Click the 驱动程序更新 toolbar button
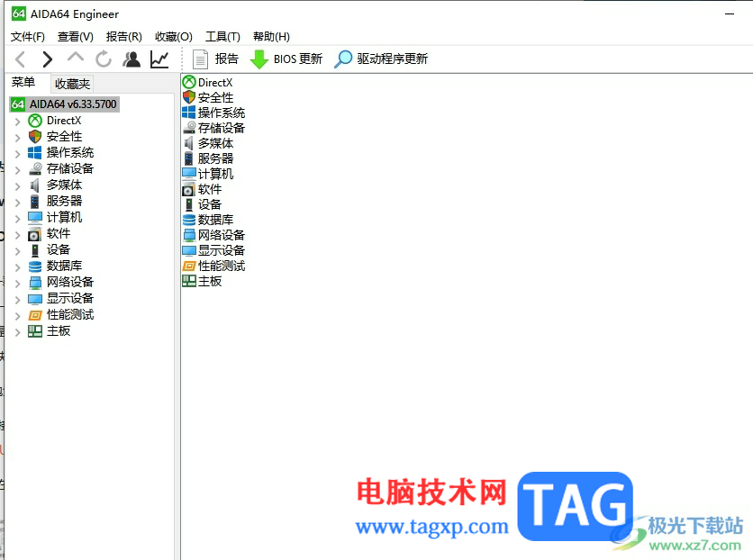 click(381, 59)
